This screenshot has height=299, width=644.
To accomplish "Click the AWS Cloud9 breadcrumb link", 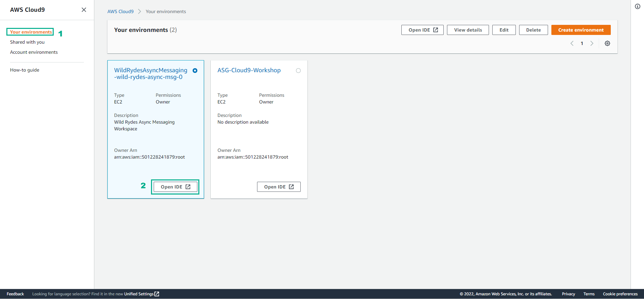I will [120, 11].
